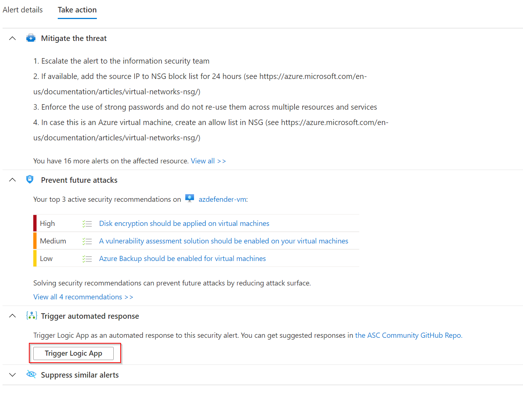Collapse the Trigger automated response section

point(12,316)
